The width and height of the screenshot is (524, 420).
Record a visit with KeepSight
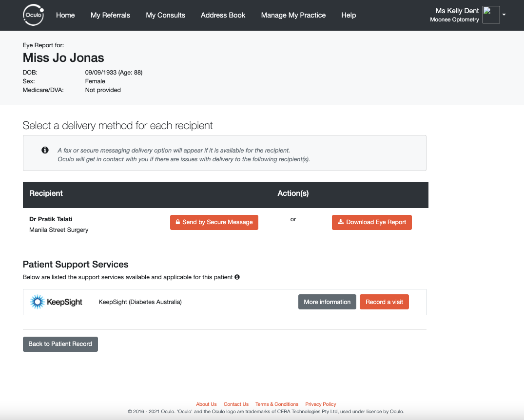point(384,302)
